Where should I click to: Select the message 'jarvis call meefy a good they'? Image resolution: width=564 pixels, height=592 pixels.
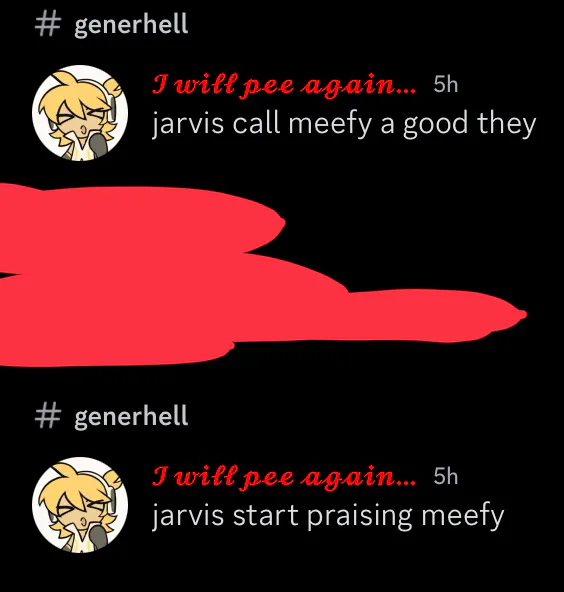(x=344, y=125)
